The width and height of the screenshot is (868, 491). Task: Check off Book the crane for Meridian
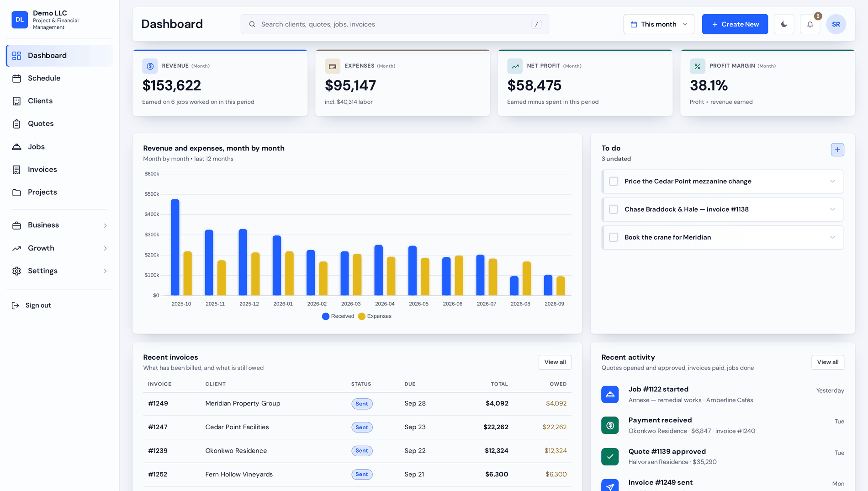click(614, 237)
